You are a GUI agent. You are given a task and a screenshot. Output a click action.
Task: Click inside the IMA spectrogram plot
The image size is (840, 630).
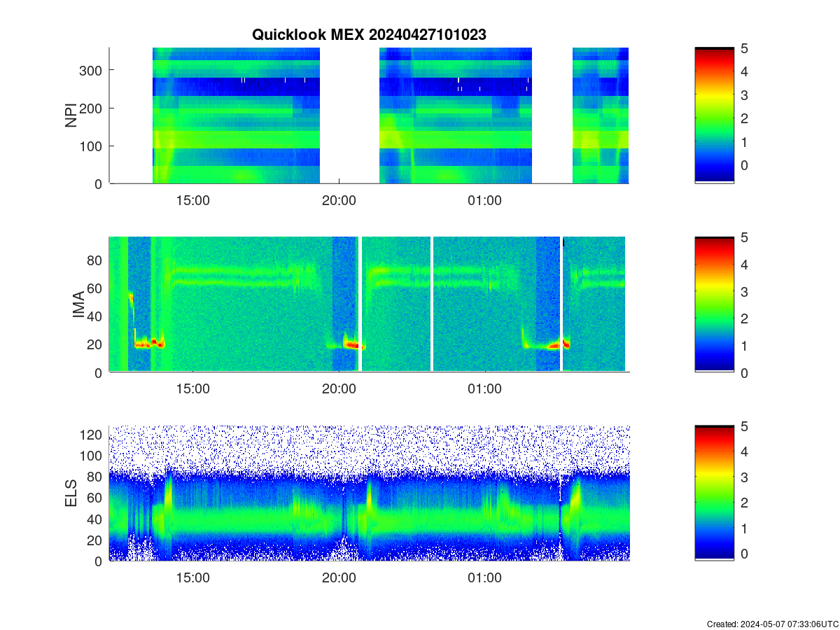pyautogui.click(x=369, y=304)
